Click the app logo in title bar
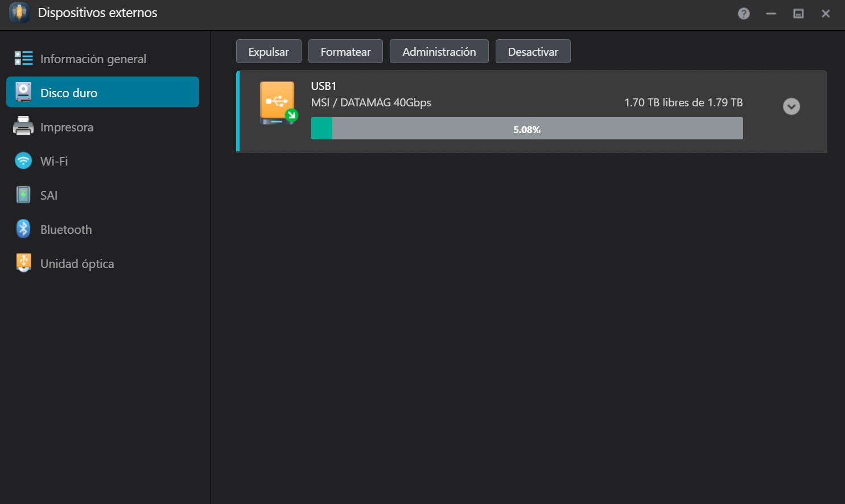The width and height of the screenshot is (845, 504). coord(19,13)
